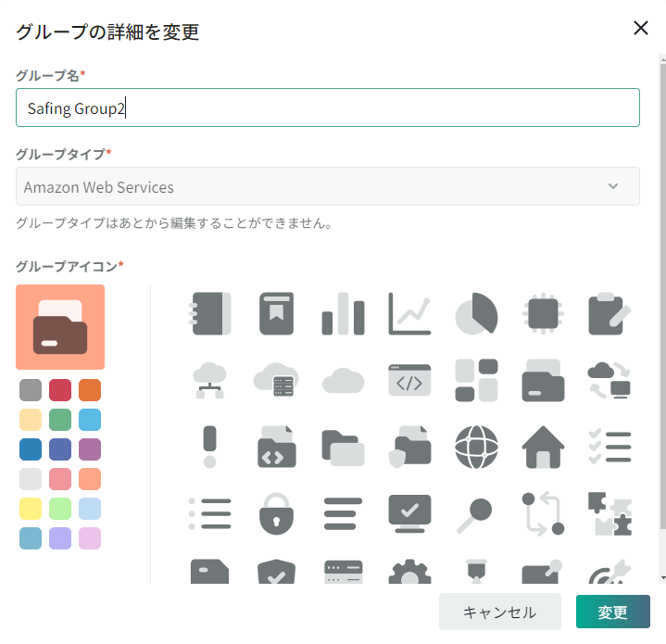Viewport: 666px width, 644px height.
Task: Pick the folder with shield icon
Action: (x=409, y=447)
